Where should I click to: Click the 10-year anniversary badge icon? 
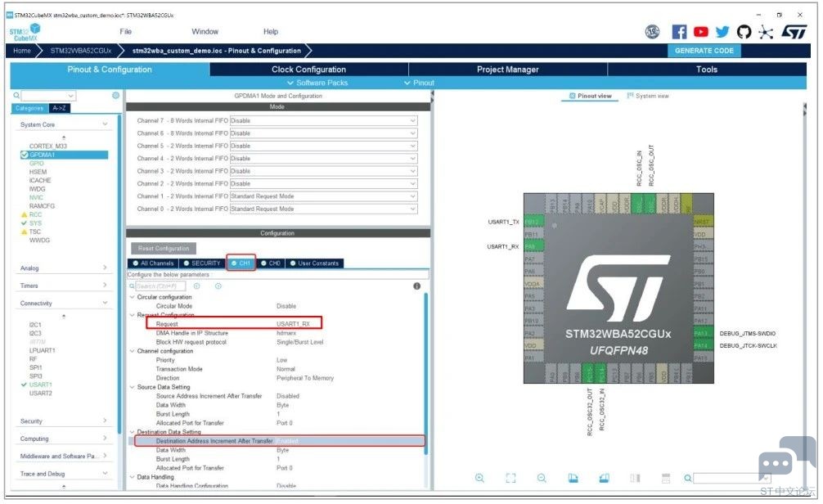click(x=652, y=32)
